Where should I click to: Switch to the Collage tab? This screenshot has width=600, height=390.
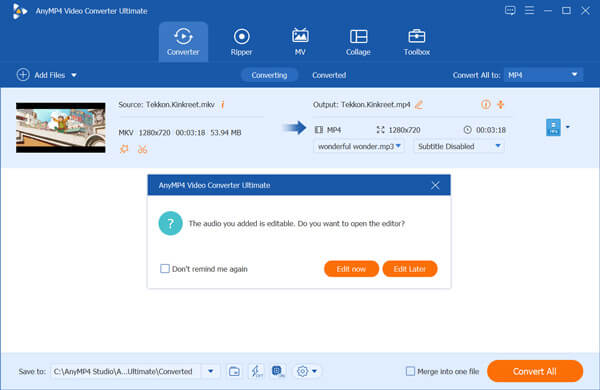[358, 42]
